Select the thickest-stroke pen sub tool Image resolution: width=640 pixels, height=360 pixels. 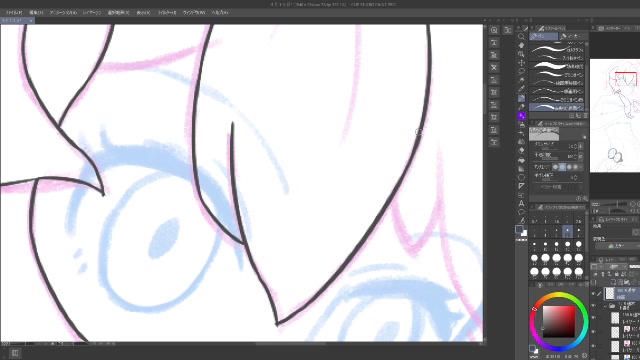[557, 66]
